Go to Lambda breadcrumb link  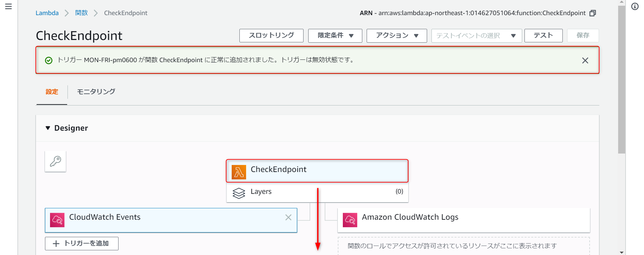point(47,13)
